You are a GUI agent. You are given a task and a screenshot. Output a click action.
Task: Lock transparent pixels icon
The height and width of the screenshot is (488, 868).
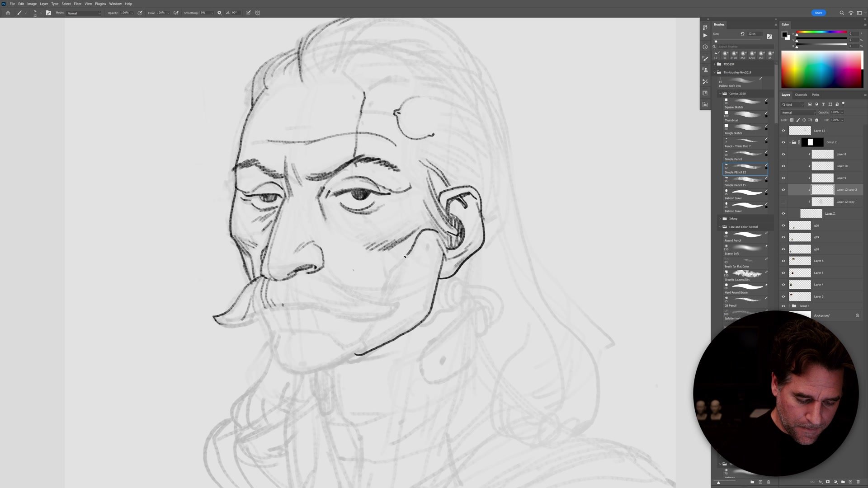(x=792, y=120)
